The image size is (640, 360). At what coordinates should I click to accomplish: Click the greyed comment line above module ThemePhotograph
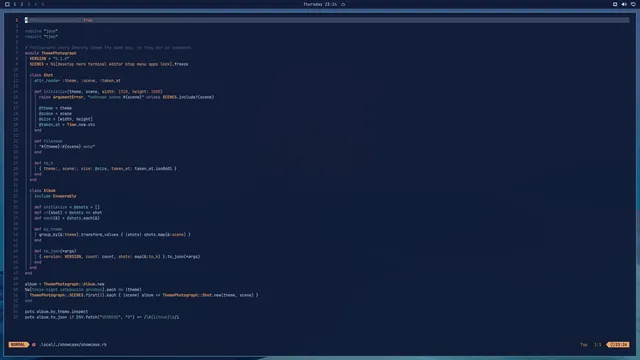109,47
